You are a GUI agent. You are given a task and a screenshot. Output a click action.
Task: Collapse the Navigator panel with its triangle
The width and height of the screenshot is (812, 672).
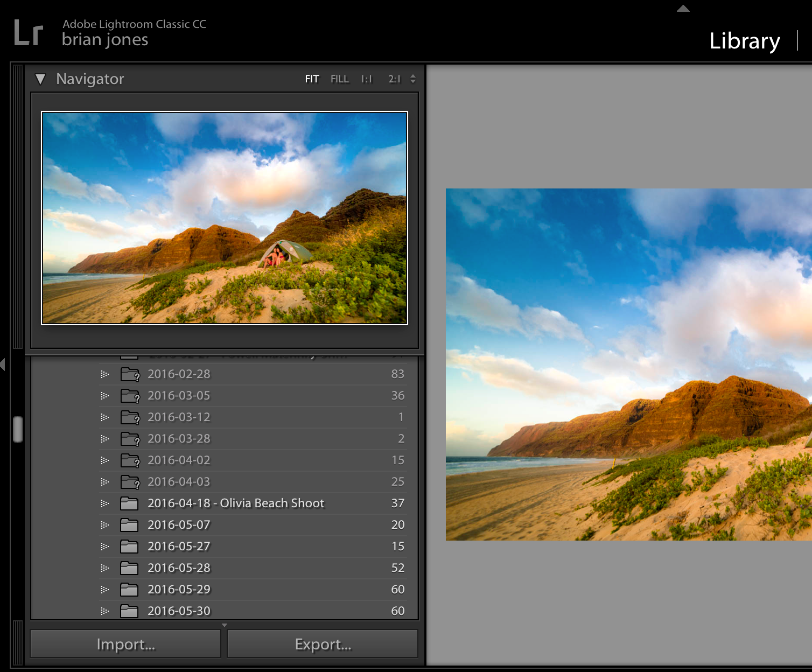[x=40, y=79]
